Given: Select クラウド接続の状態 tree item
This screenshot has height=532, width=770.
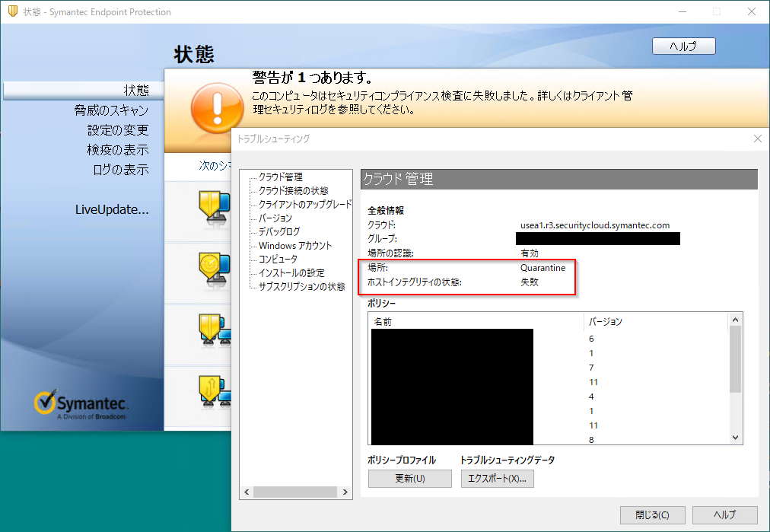Looking at the screenshot, I should (293, 190).
